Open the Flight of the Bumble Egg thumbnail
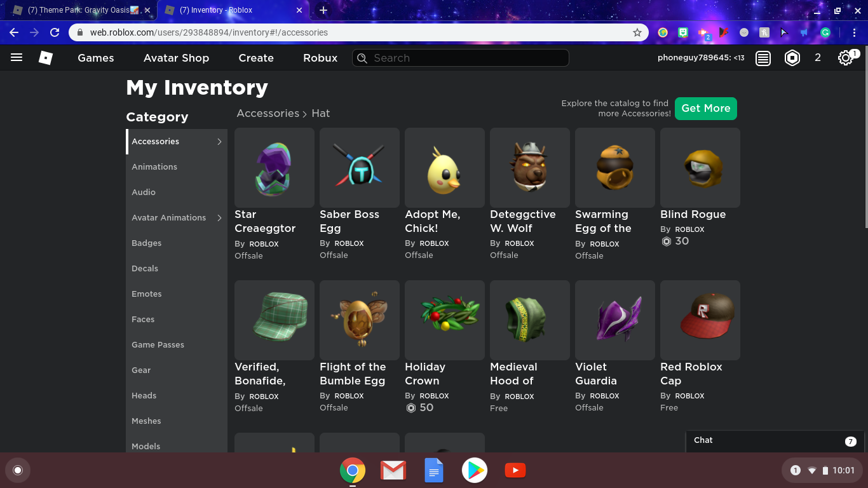The height and width of the screenshot is (488, 868). (x=360, y=320)
